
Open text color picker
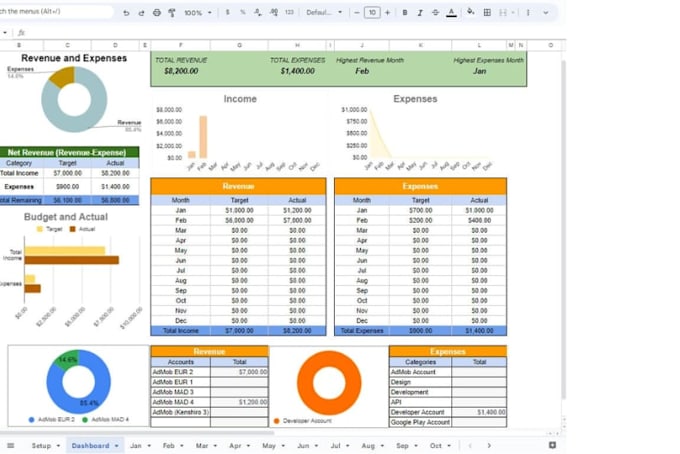click(451, 13)
